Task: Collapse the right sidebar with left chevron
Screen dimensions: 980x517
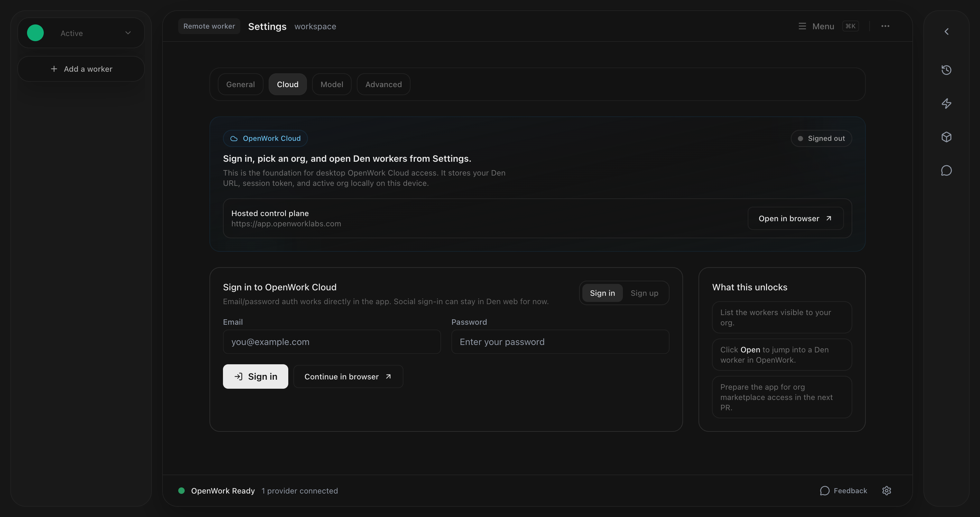Action: click(x=946, y=32)
